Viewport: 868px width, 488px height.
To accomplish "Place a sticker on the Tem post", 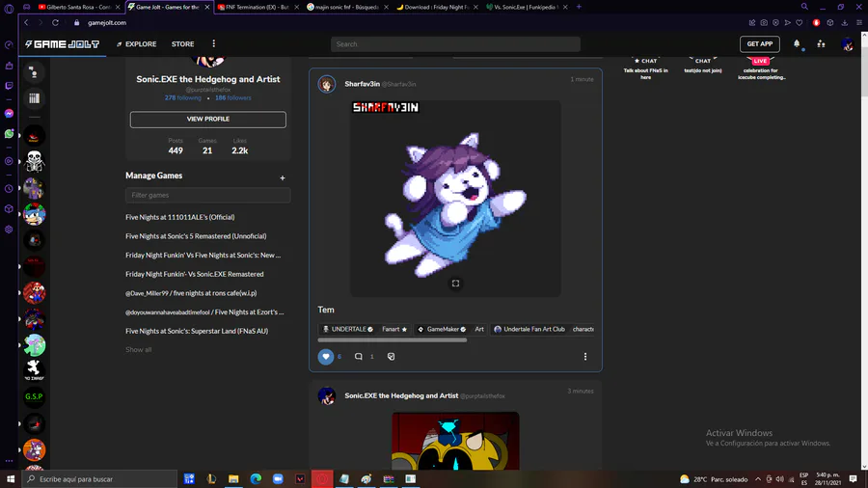I will (x=391, y=357).
